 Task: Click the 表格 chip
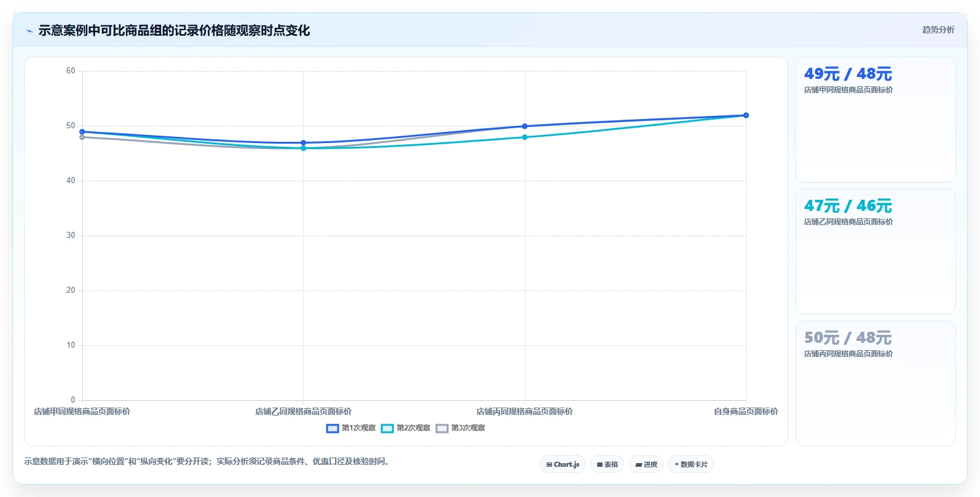click(607, 464)
